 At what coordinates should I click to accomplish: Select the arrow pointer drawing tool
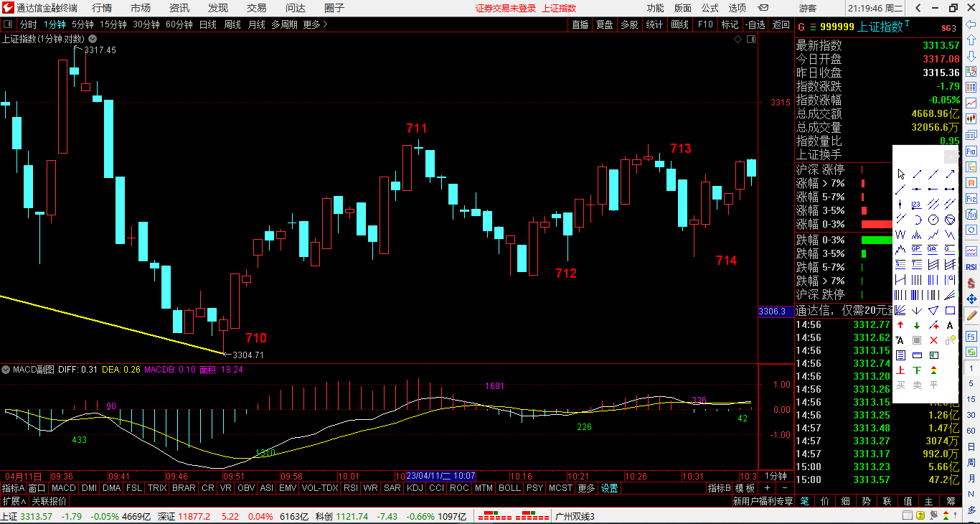point(901,174)
